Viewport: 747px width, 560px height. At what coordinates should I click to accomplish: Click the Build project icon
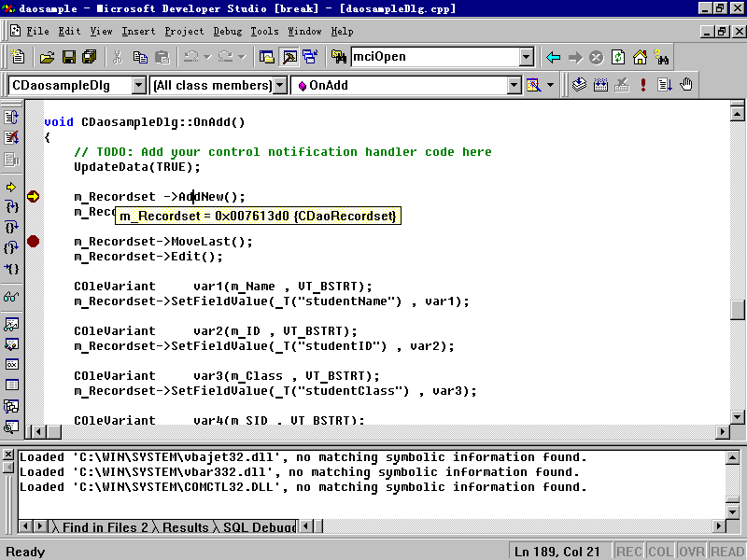600,85
